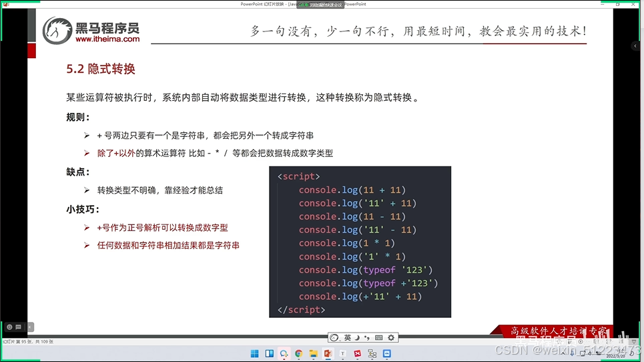Open IME settings gear
The image size is (644, 362).
(x=391, y=338)
